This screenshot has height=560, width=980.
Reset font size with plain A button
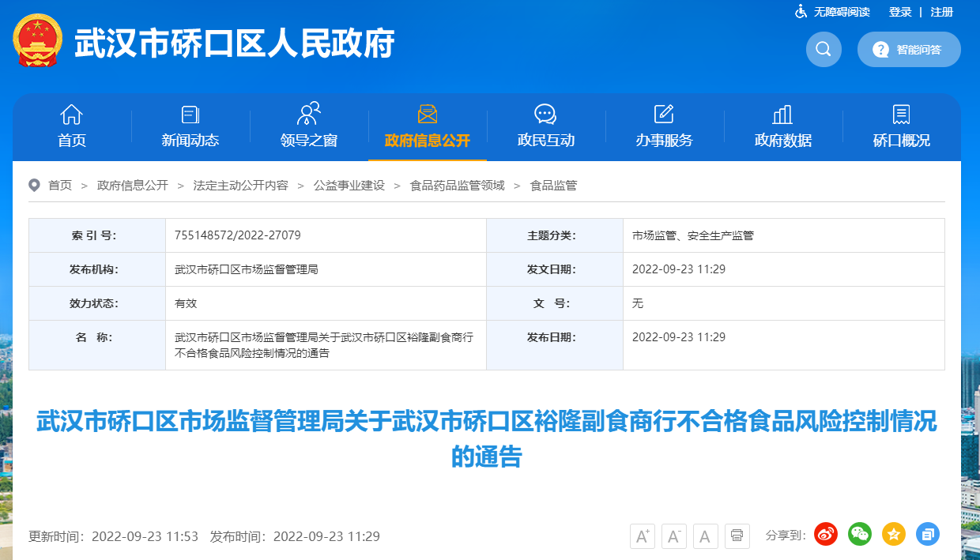pyautogui.click(x=705, y=536)
